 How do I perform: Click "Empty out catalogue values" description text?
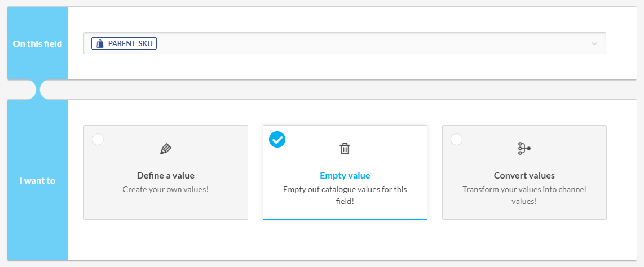pyautogui.click(x=345, y=189)
